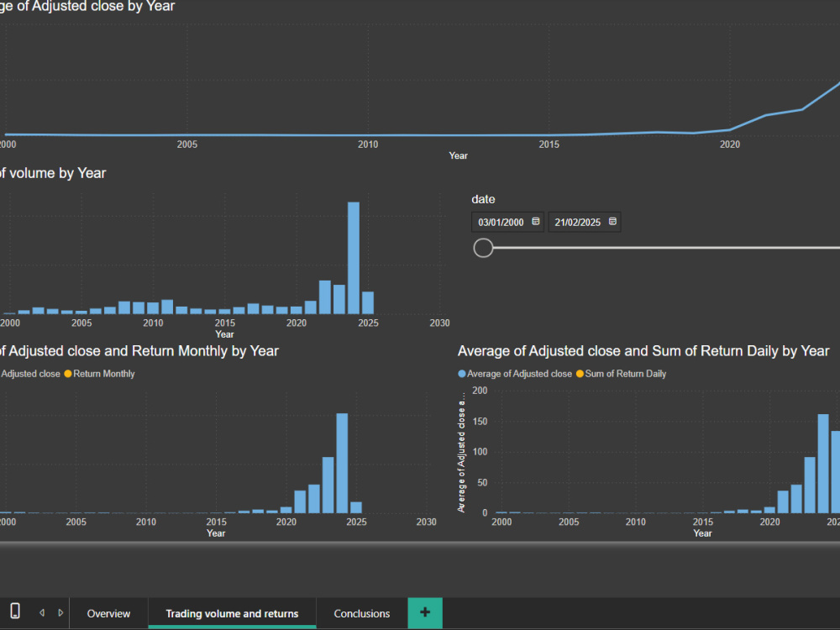
Task: Select tallest bar in Return Monthly chart
Action: point(342,463)
